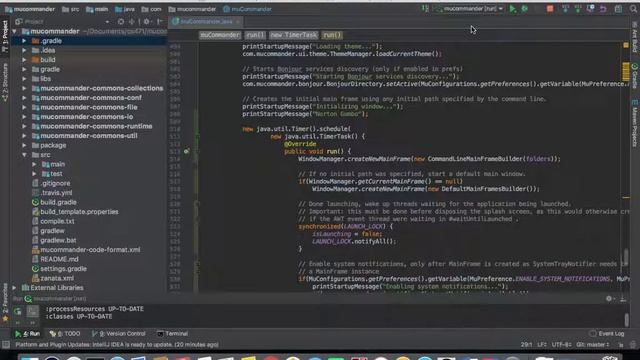Open the Project panel settings gear
640x360 pixels.
(x=147, y=22)
